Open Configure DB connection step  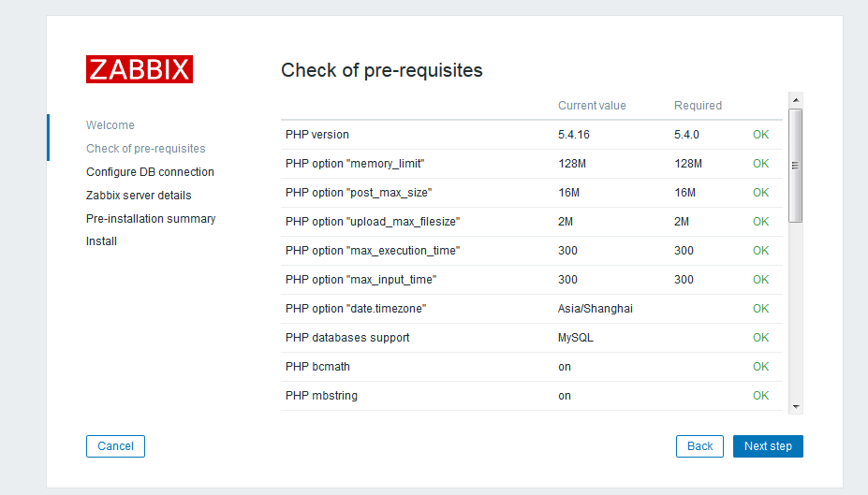click(150, 172)
